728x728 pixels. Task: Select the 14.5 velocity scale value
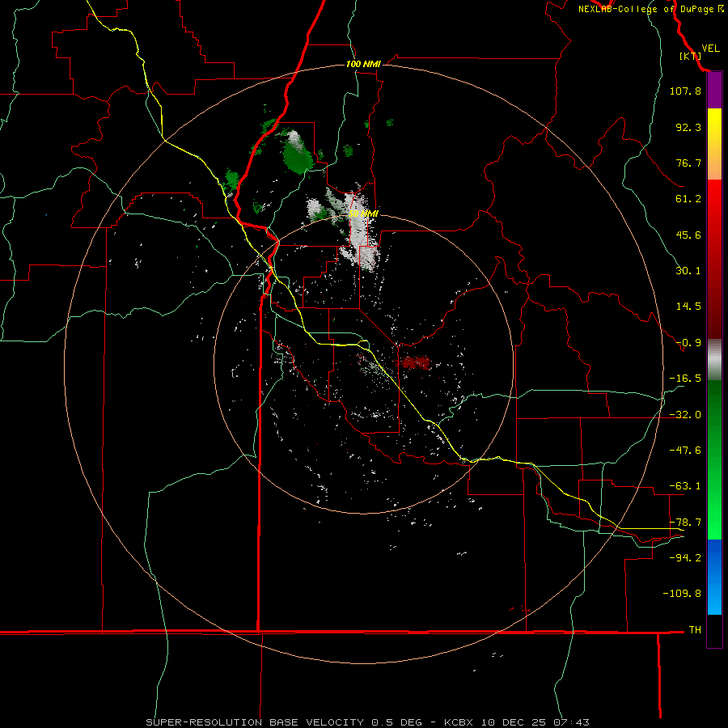coord(688,307)
